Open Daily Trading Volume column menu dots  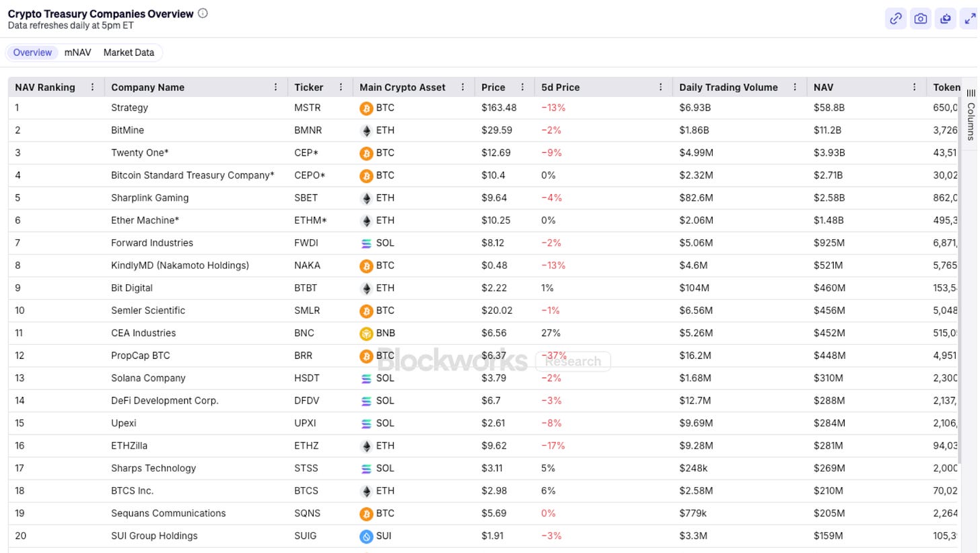tap(795, 87)
